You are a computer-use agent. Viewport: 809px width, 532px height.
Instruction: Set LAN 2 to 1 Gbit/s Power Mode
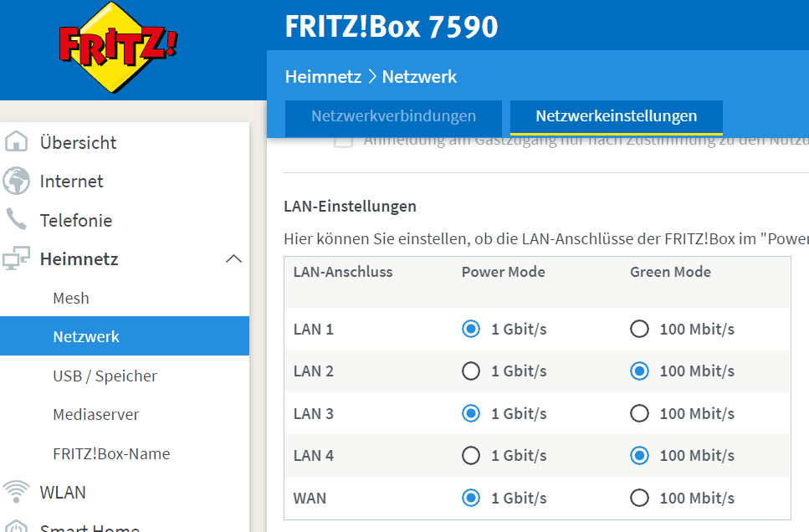click(x=470, y=371)
